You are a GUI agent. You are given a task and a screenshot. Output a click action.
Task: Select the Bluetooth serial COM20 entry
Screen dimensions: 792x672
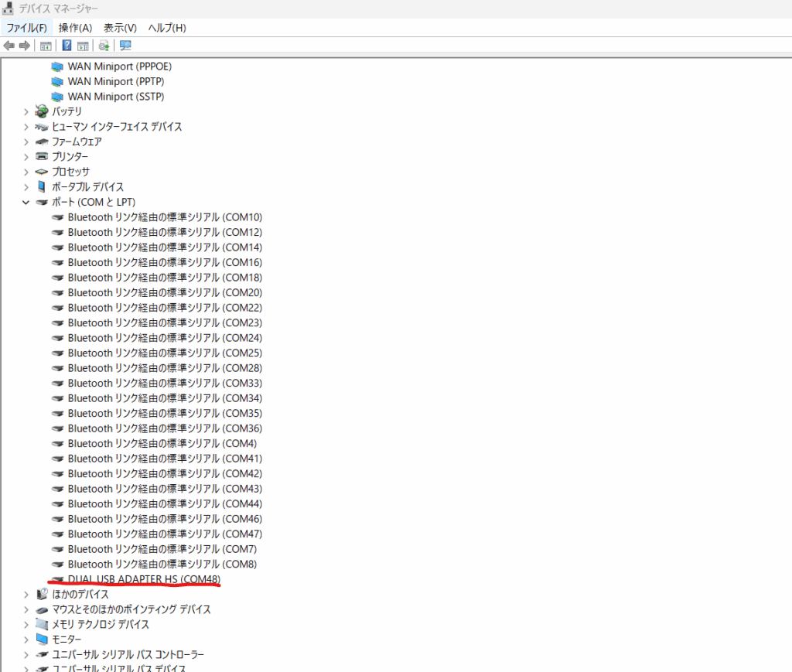coord(166,293)
